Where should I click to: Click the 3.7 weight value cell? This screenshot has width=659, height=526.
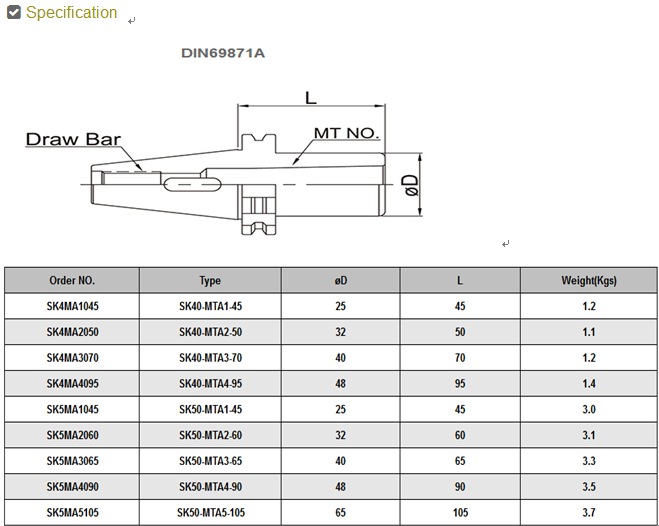click(589, 512)
